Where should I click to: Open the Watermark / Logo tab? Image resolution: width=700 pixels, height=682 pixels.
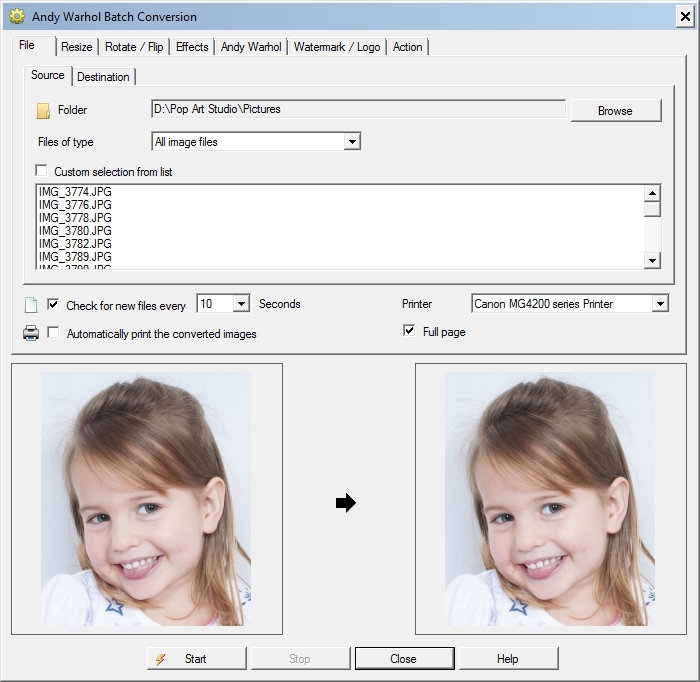point(337,47)
